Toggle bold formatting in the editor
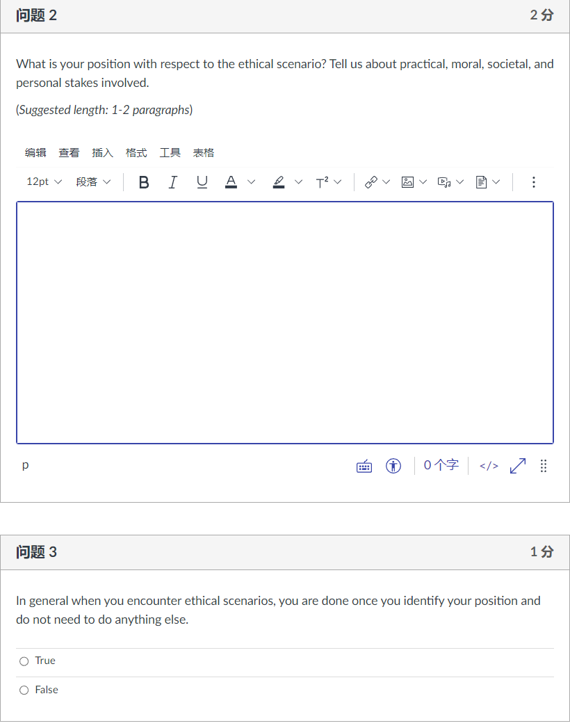570x728 pixels. pyautogui.click(x=144, y=182)
